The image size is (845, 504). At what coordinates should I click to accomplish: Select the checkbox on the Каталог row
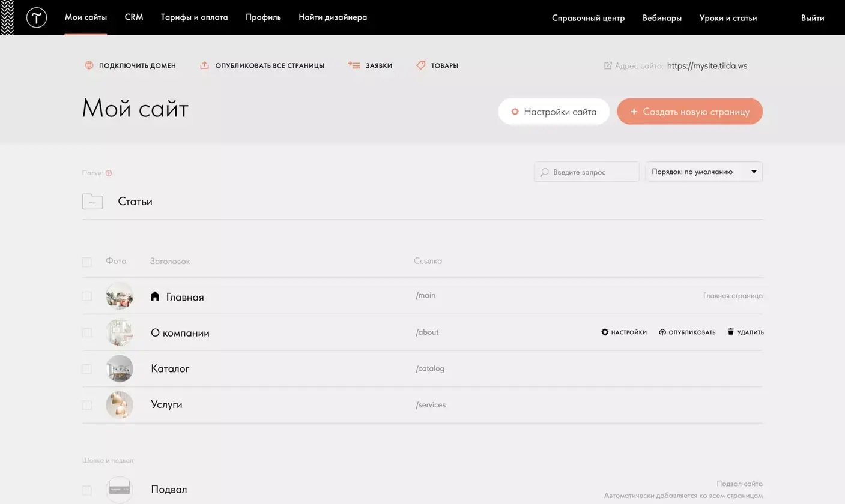click(86, 368)
